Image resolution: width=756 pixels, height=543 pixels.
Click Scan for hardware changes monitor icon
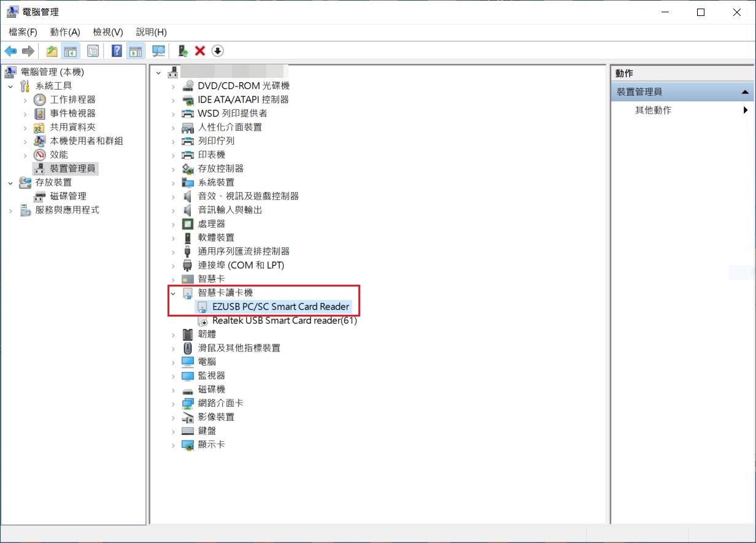click(158, 51)
